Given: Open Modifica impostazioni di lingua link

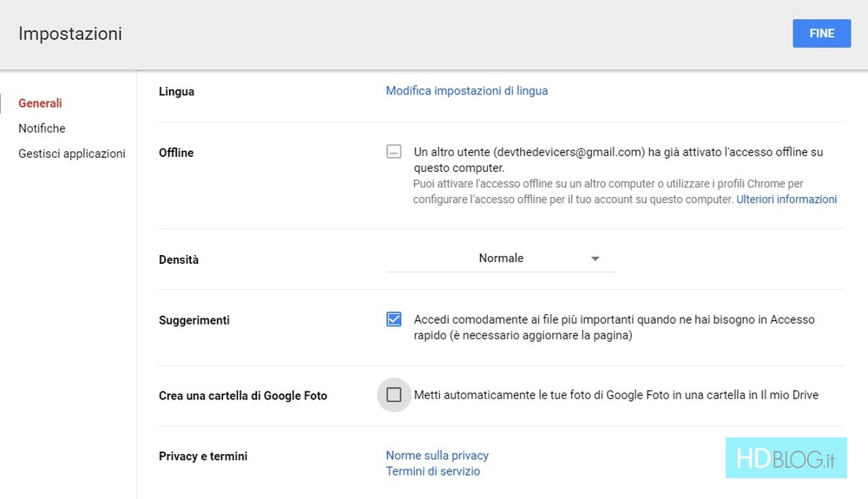Looking at the screenshot, I should [467, 91].
